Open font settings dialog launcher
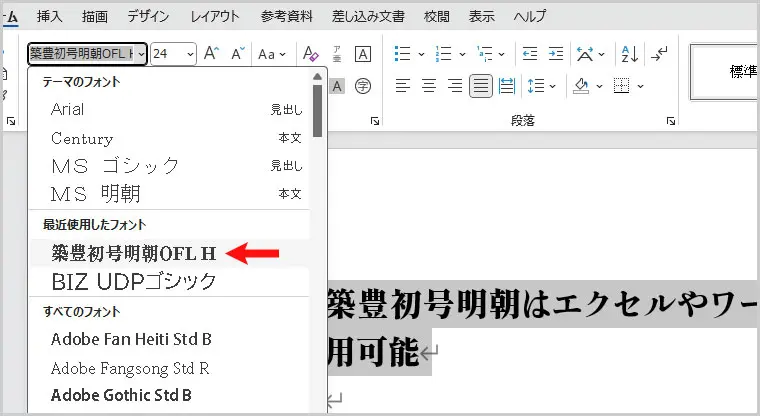Screen dimensions: 760x416 [375, 121]
